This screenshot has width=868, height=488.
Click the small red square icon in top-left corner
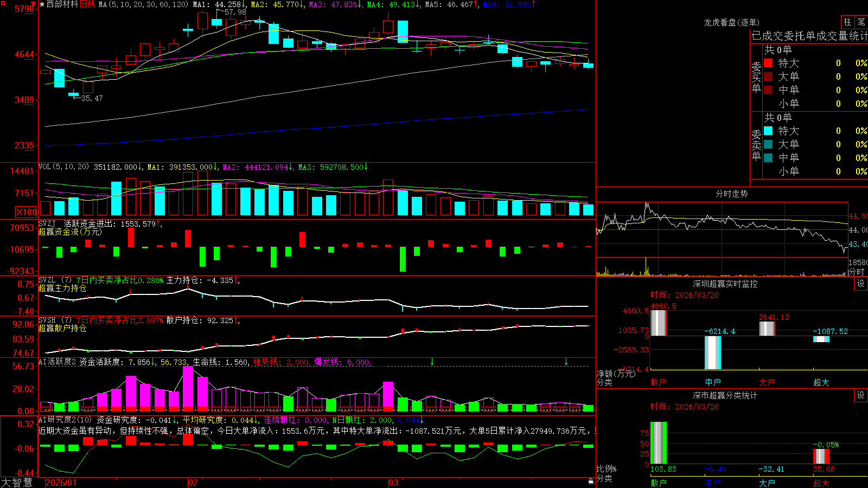[x=3, y=3]
